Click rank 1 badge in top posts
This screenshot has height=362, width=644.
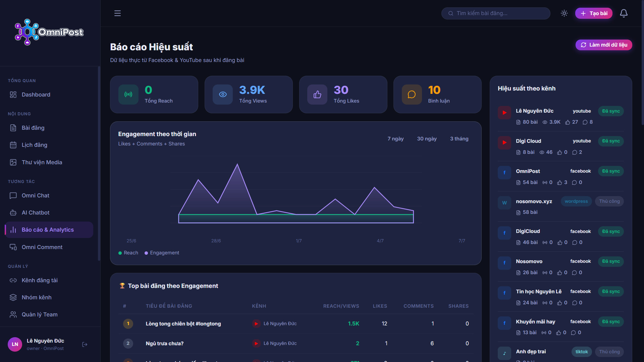coord(128,324)
